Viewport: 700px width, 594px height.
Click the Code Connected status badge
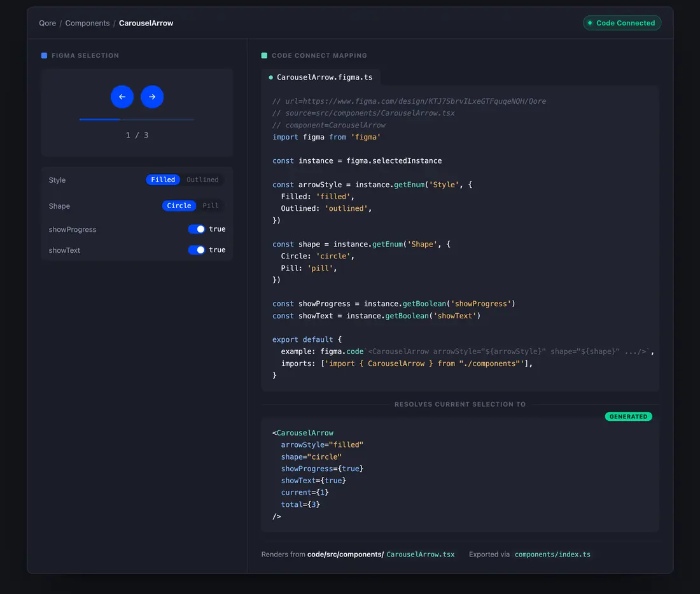point(622,23)
